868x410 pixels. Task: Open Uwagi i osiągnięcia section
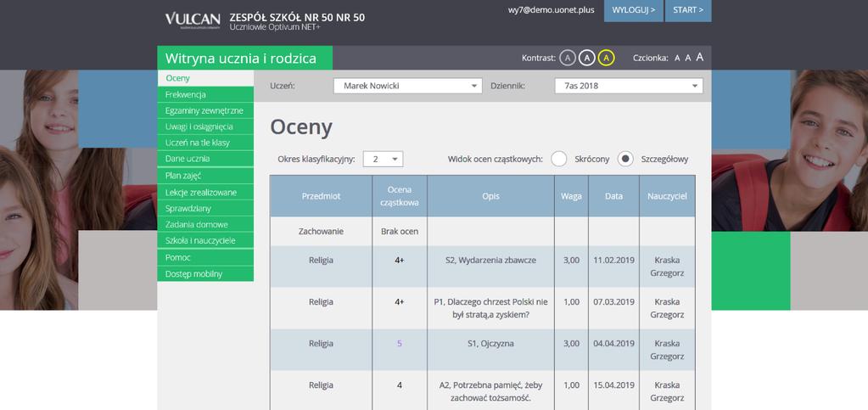click(205, 126)
